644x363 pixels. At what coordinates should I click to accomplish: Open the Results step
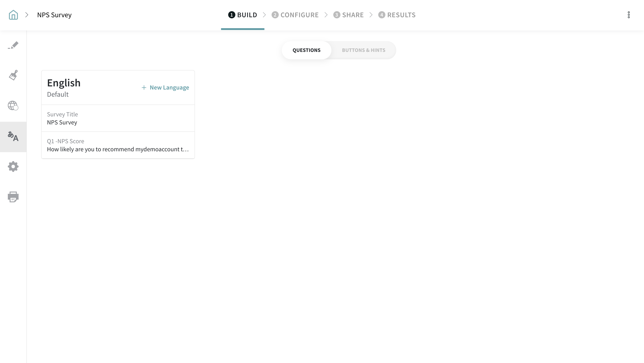pos(397,15)
